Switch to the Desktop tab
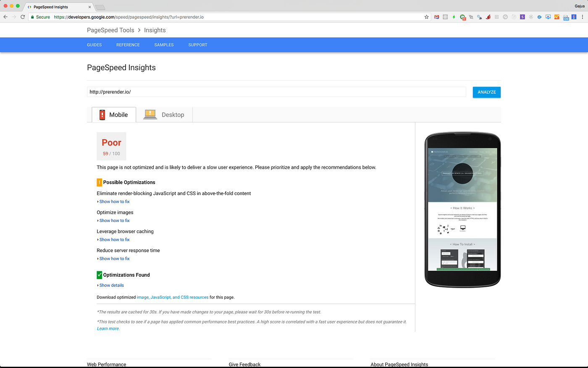The height and width of the screenshot is (368, 588). point(164,115)
